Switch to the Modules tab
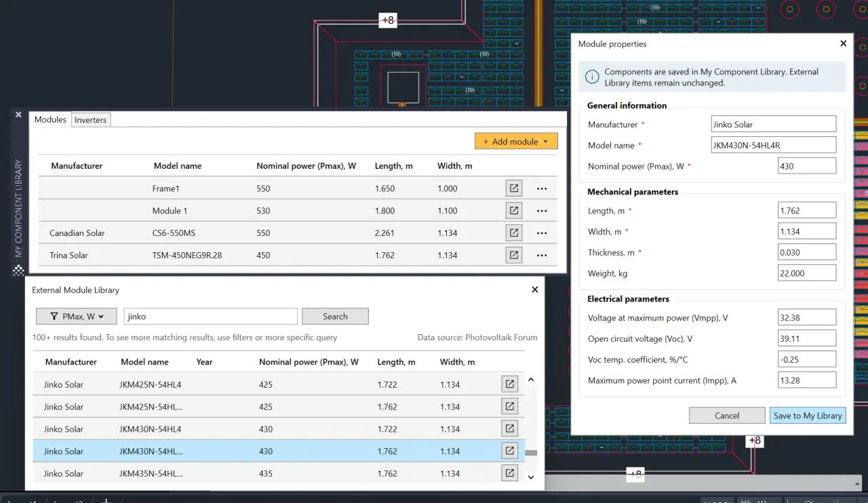This screenshot has height=503, width=868. point(50,119)
